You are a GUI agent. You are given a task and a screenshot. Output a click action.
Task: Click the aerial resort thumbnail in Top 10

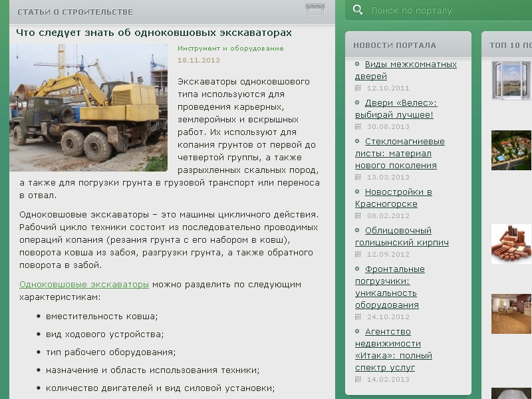511,150
